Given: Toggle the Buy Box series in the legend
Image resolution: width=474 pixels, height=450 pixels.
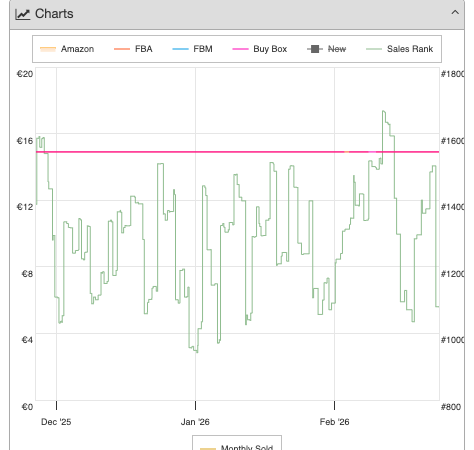Looking at the screenshot, I should coord(259,49).
